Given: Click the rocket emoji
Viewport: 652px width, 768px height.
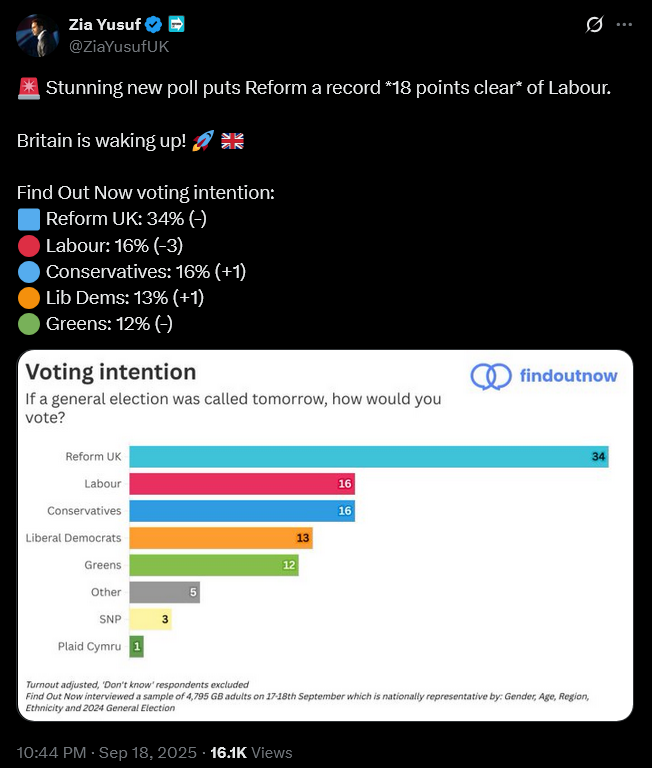Looking at the screenshot, I should pos(202,141).
